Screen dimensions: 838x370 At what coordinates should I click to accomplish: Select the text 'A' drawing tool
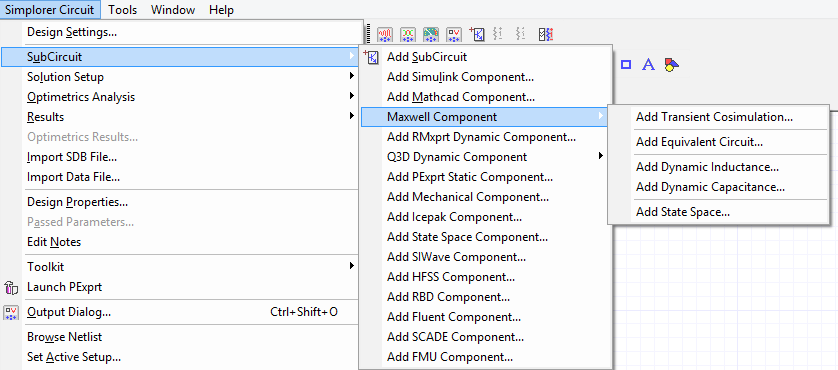[x=648, y=65]
